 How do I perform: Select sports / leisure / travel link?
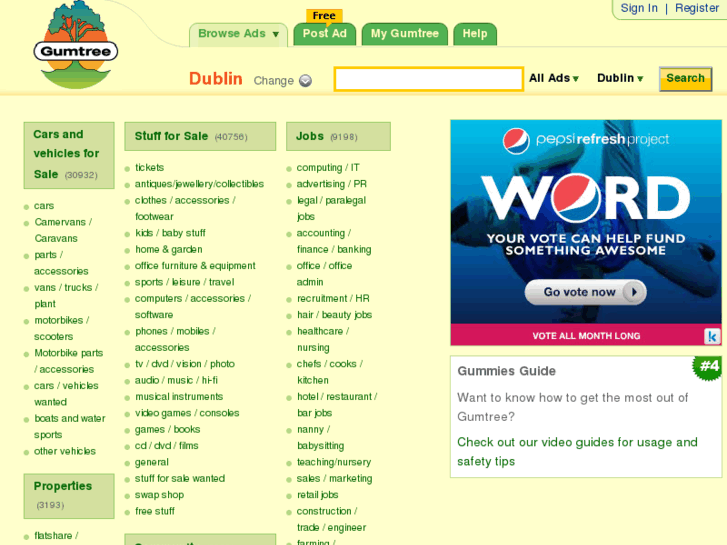(185, 282)
